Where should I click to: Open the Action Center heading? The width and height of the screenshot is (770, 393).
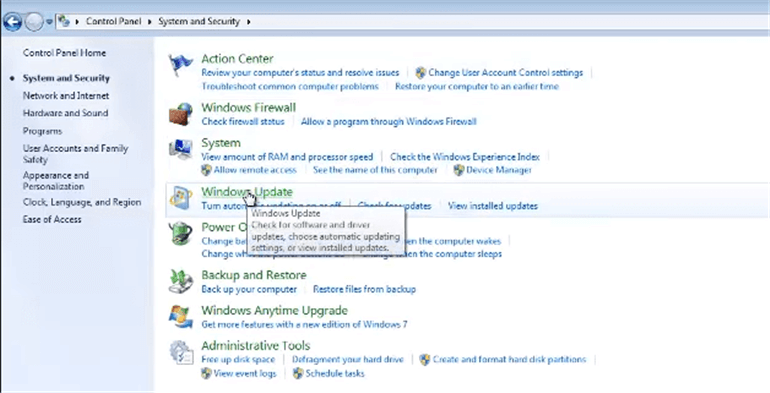pos(237,58)
